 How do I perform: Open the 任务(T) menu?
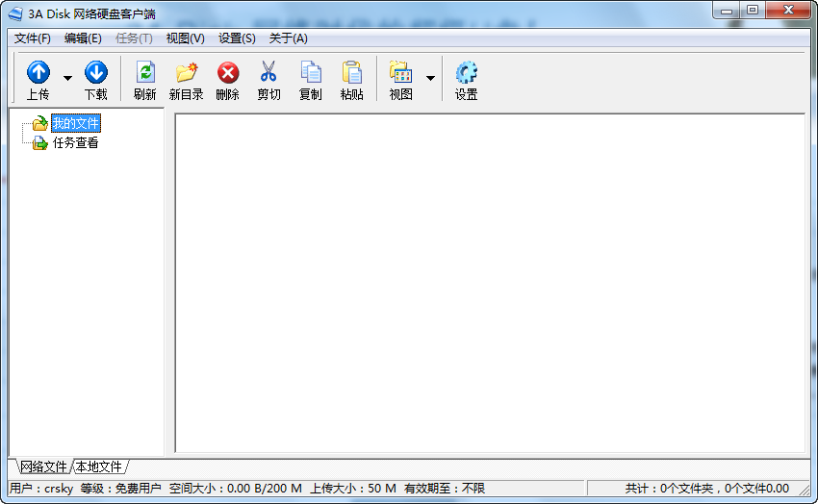[x=134, y=38]
